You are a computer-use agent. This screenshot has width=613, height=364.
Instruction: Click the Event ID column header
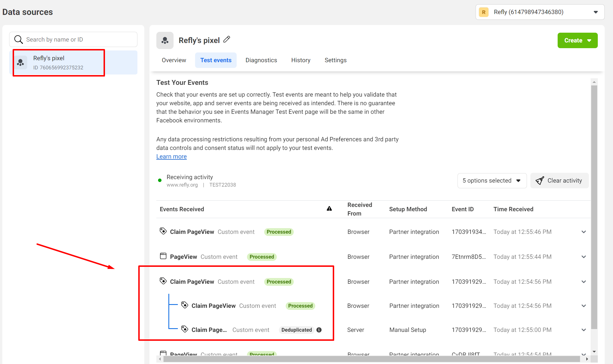click(x=462, y=209)
